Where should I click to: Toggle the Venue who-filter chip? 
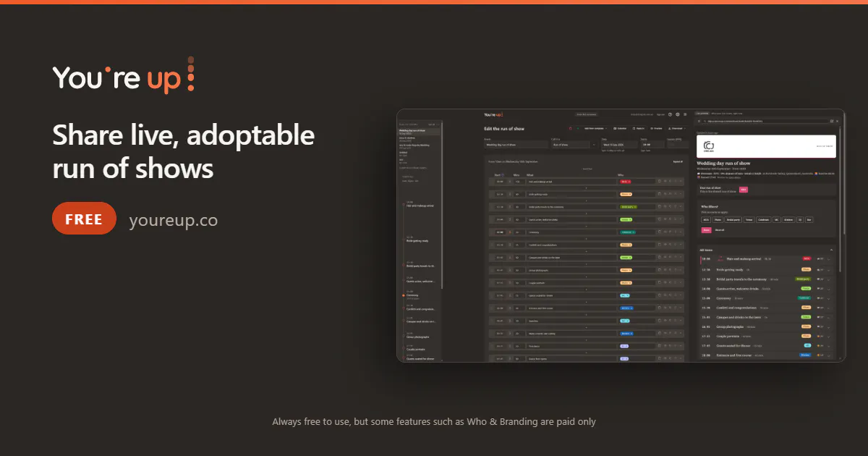(749, 219)
